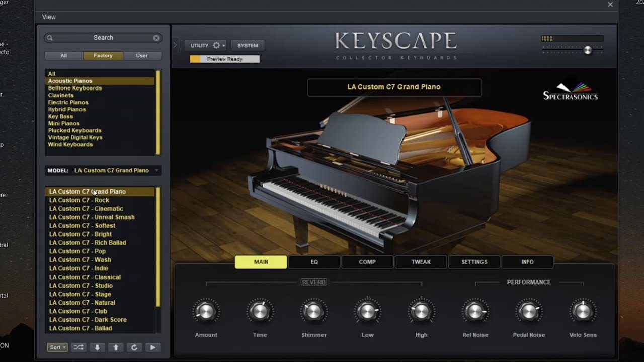Click the Utility gear icon
Image resolution: width=644 pixels, height=362 pixels.
point(216,45)
